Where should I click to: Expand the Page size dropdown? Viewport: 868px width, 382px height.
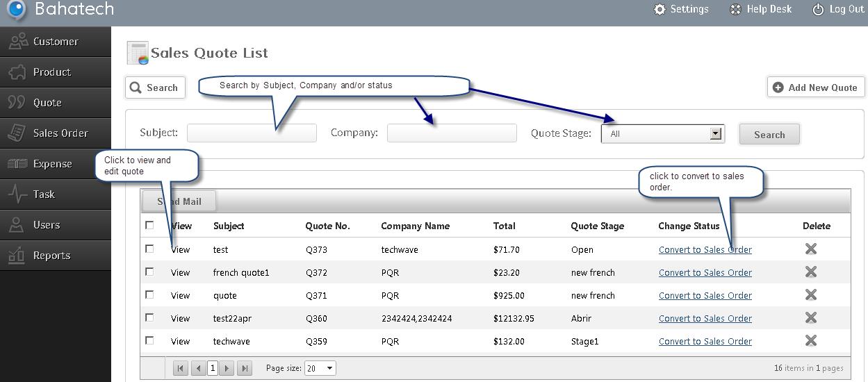[x=320, y=368]
